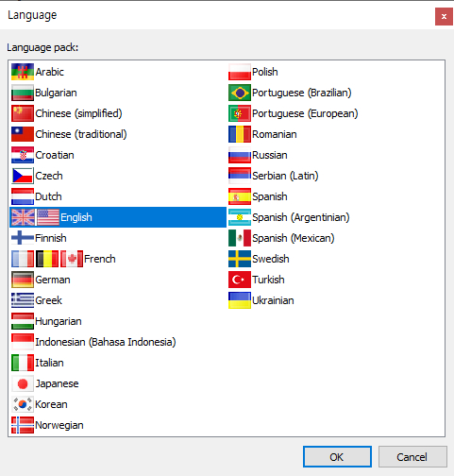The image size is (454, 476).
Task: Click the US flag in English row
Action: pyautogui.click(x=48, y=217)
